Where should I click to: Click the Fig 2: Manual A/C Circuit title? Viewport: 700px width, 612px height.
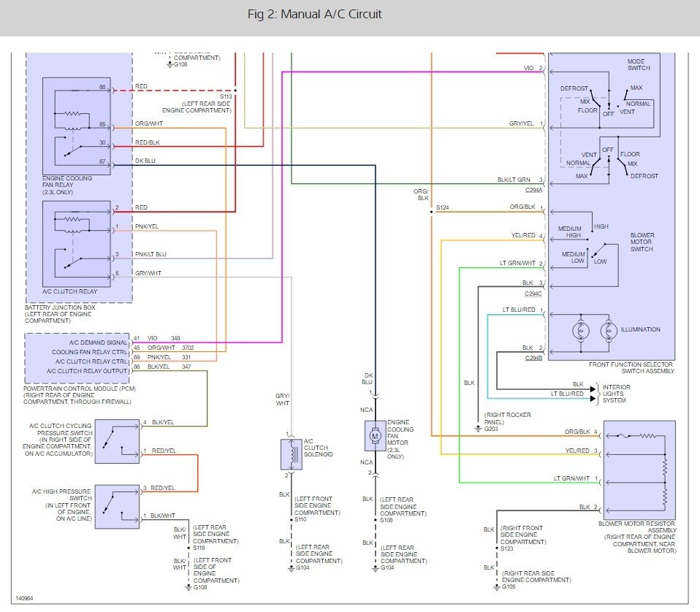pyautogui.click(x=315, y=14)
